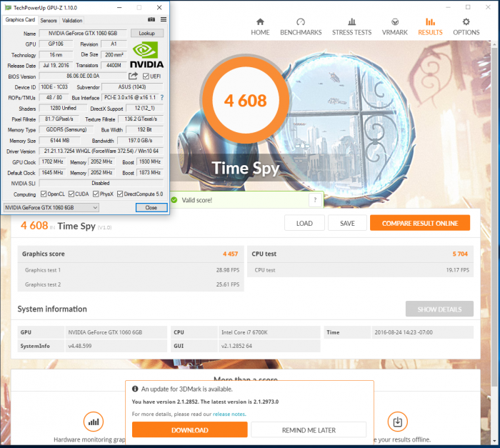Screen dimensions: 500x448
Task: Click the Default Clock 1645 MHz field
Action: coord(53,173)
